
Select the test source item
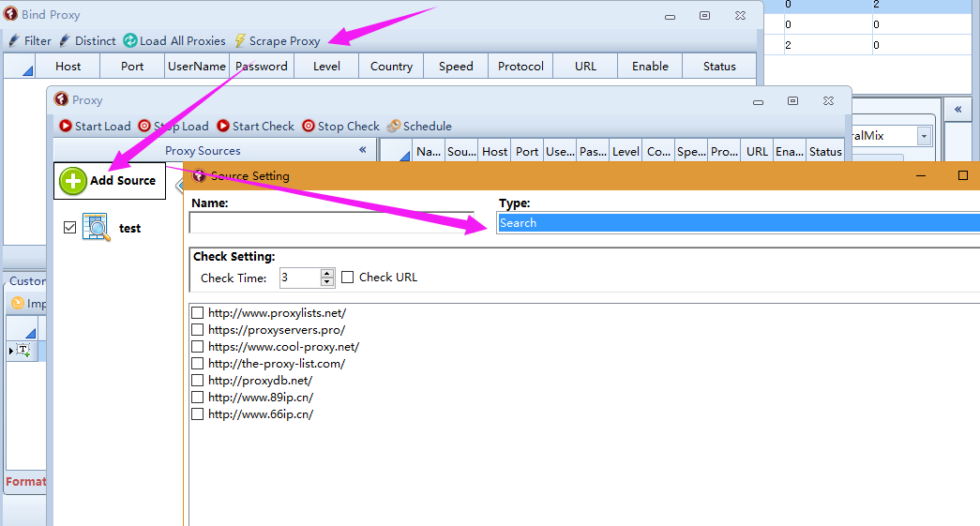point(129,228)
